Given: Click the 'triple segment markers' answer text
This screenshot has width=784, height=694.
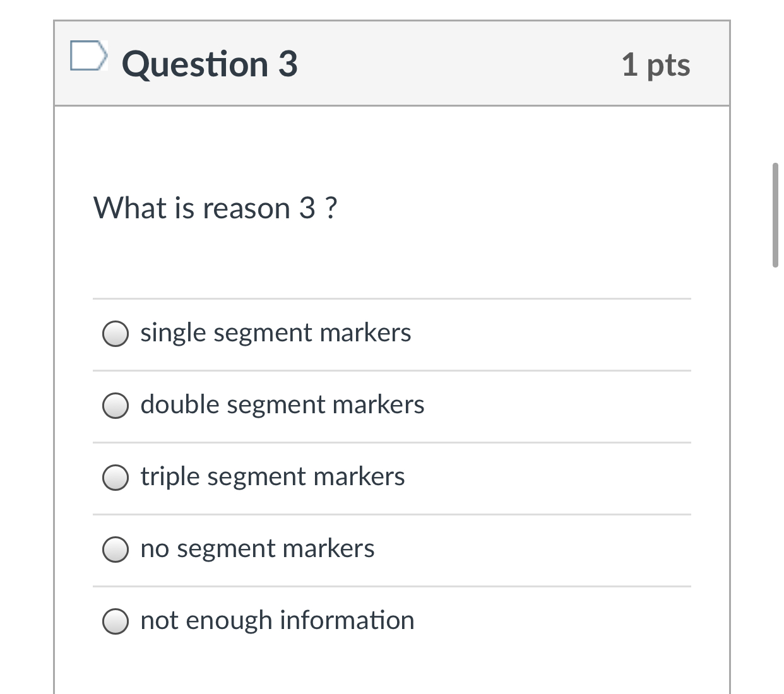Looking at the screenshot, I should point(272,478).
